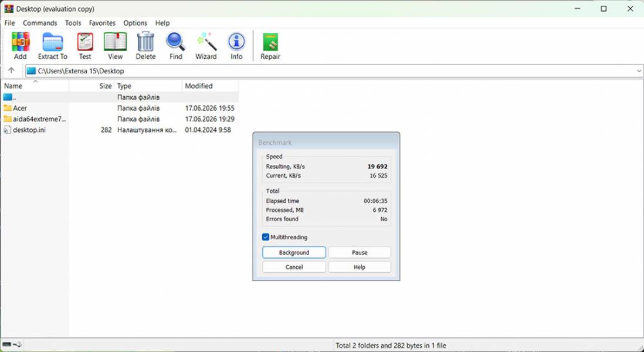Click the Errors found value No
The image size is (644, 352).
(384, 219)
